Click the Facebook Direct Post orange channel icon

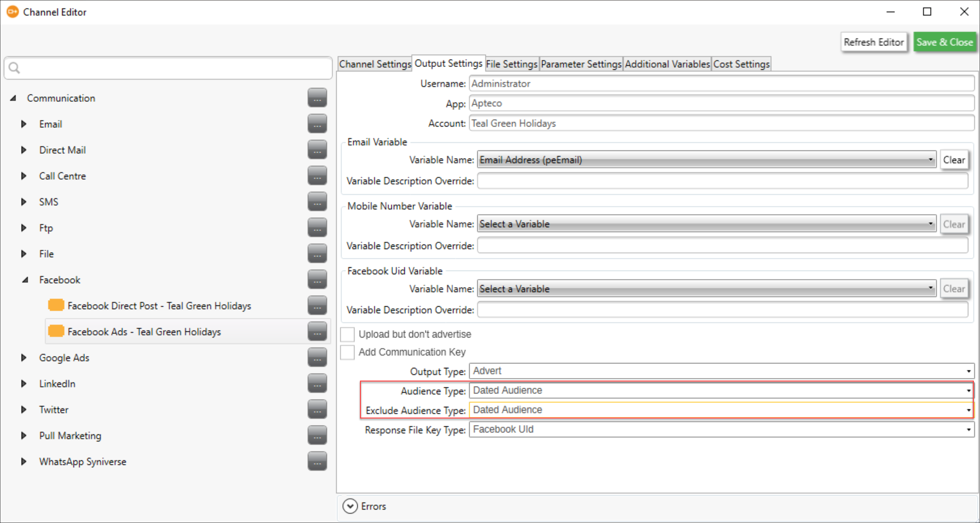pyautogui.click(x=56, y=305)
